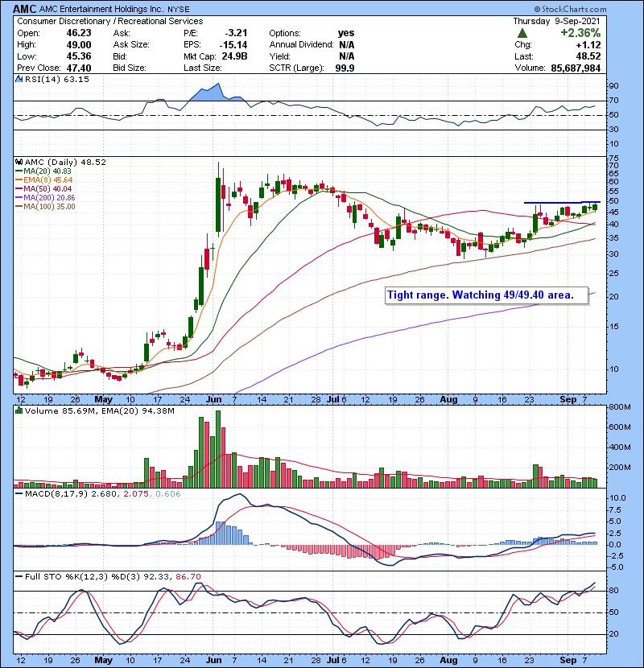Click the 75 price axis label
The height and width of the screenshot is (668, 644).
613,159
